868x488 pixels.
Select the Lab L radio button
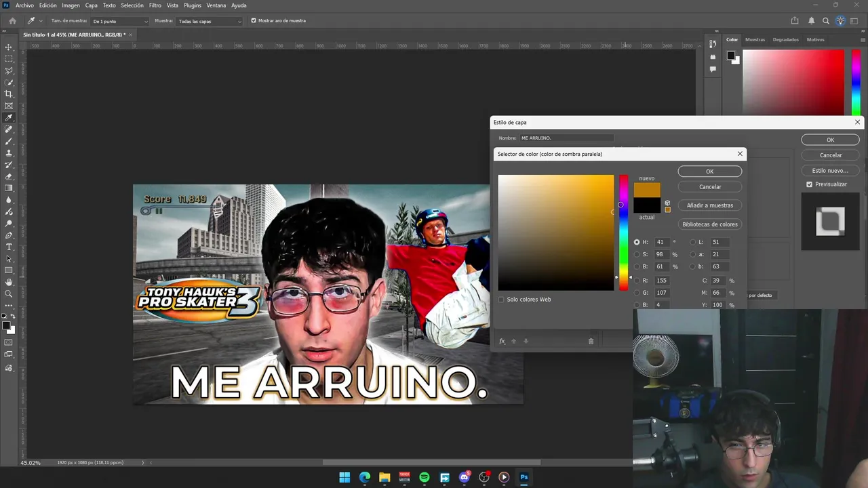tap(692, 242)
